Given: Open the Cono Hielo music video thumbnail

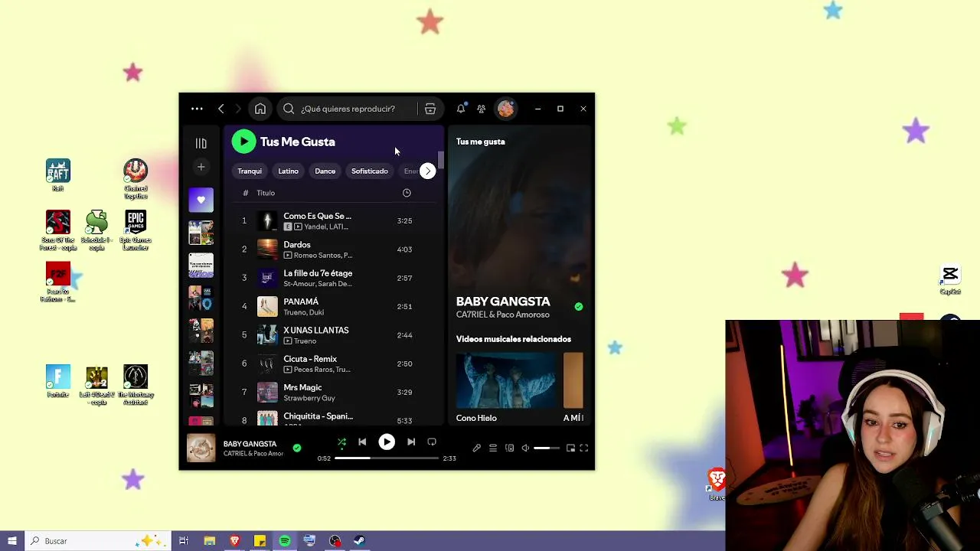Looking at the screenshot, I should tap(507, 380).
